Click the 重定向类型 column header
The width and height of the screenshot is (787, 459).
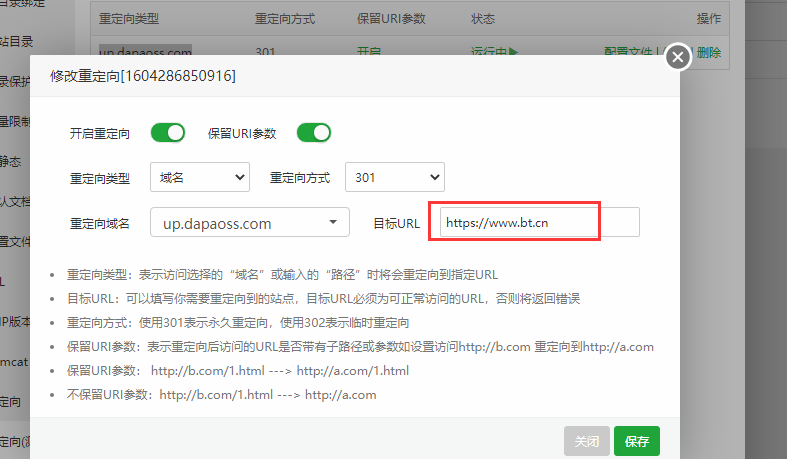pos(129,19)
